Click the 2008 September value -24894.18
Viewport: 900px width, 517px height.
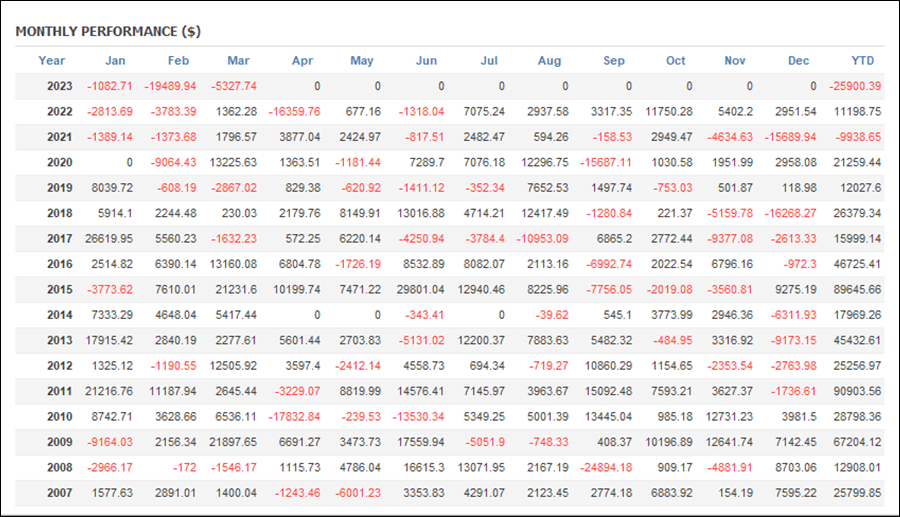click(x=606, y=468)
